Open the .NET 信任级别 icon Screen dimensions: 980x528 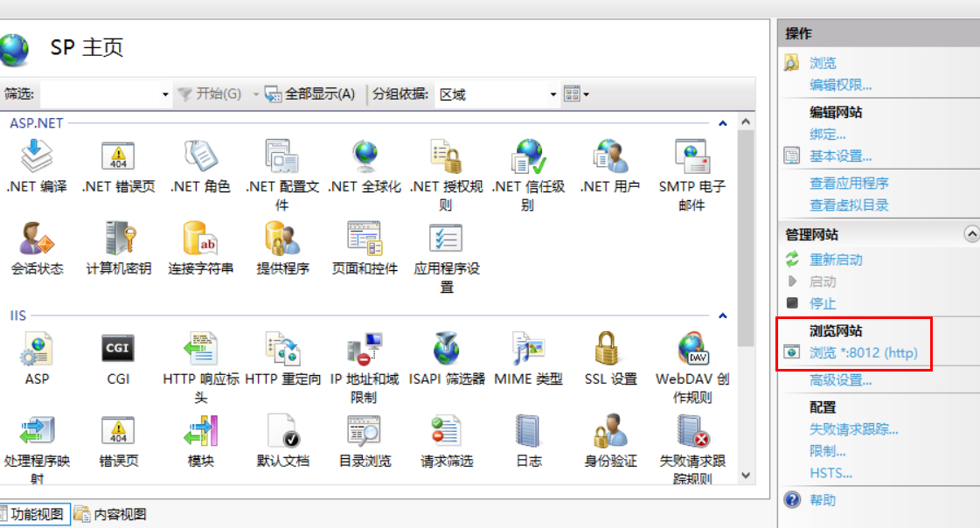(x=528, y=156)
